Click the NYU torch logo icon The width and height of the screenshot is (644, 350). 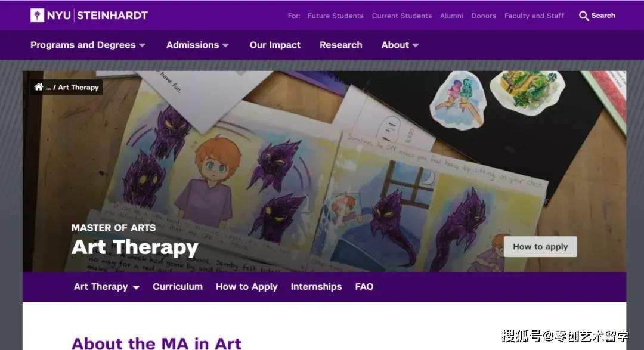(x=38, y=16)
